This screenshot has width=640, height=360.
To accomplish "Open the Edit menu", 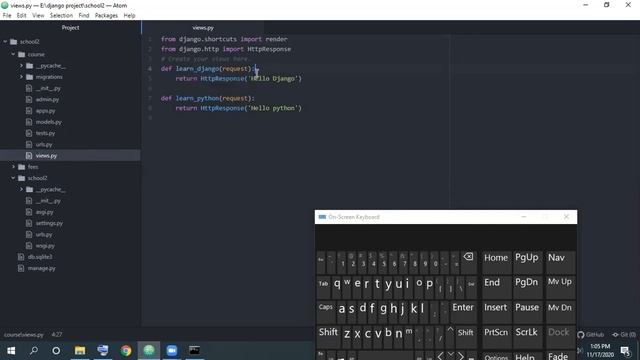I will [x=21, y=16].
